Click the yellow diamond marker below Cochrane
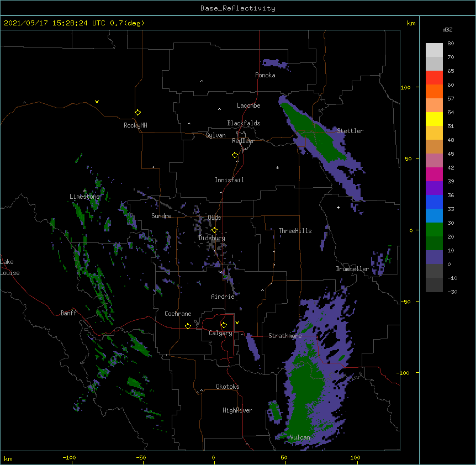Image resolution: width=476 pixels, height=465 pixels. [x=188, y=326]
